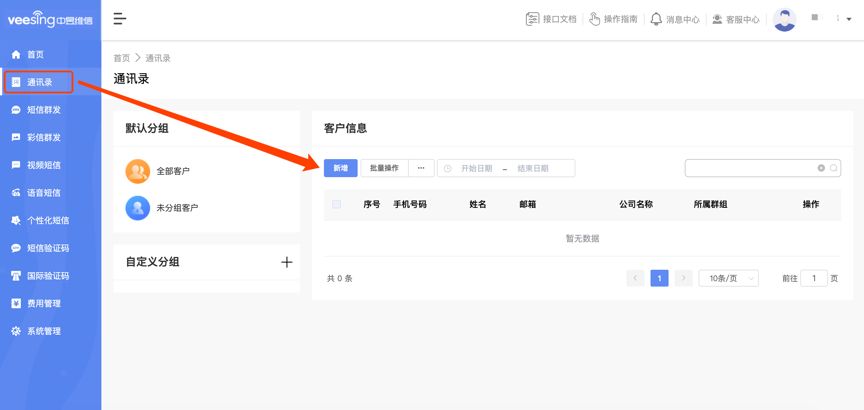Go to previous page arrow
864x410 pixels.
coord(635,278)
